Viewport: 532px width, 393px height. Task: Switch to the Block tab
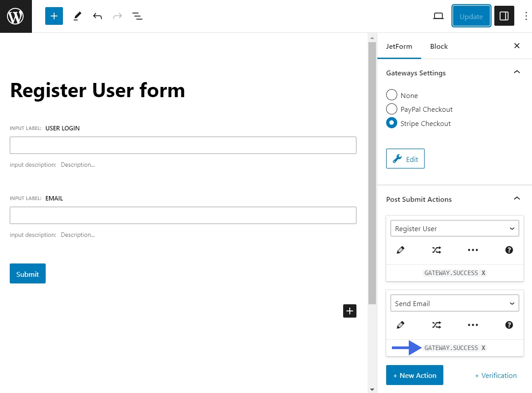click(x=438, y=46)
